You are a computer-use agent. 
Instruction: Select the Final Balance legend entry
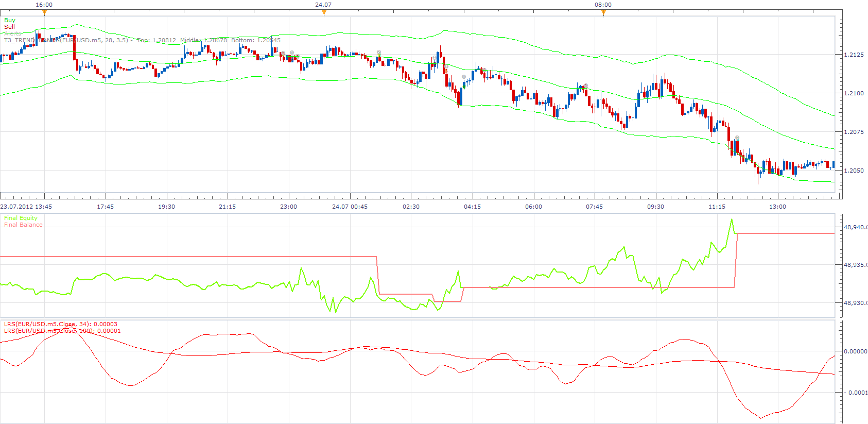[23, 225]
